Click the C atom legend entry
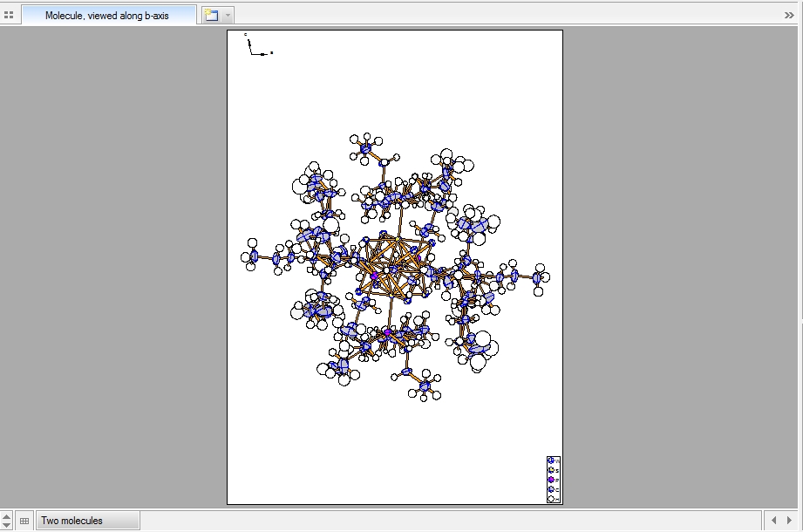 point(551,489)
